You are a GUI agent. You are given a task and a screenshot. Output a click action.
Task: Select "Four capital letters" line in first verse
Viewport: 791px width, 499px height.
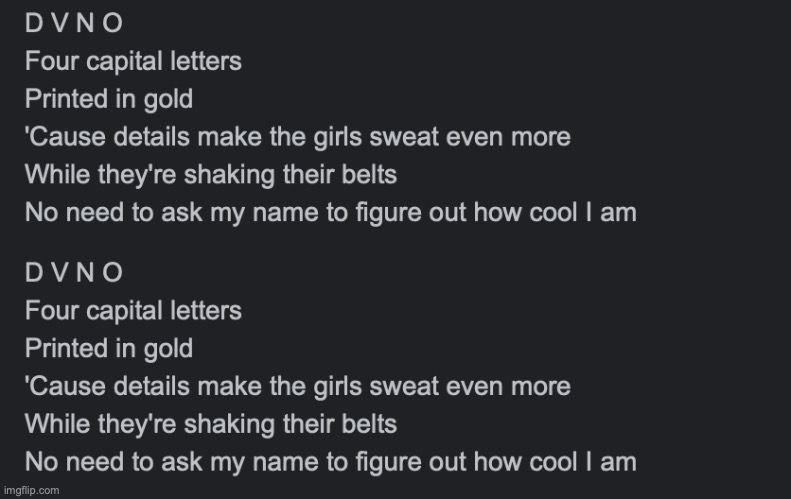tap(133, 62)
